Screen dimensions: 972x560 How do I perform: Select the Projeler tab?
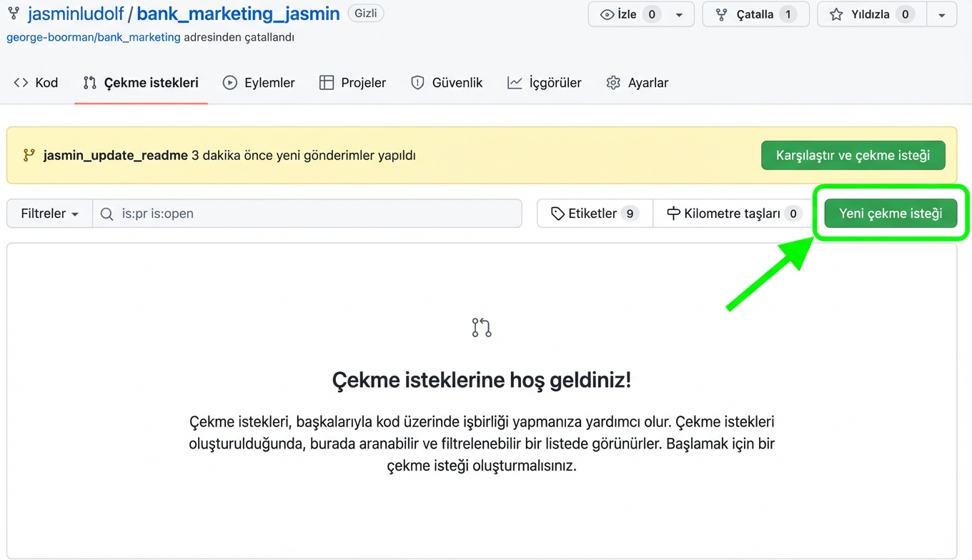tap(352, 83)
